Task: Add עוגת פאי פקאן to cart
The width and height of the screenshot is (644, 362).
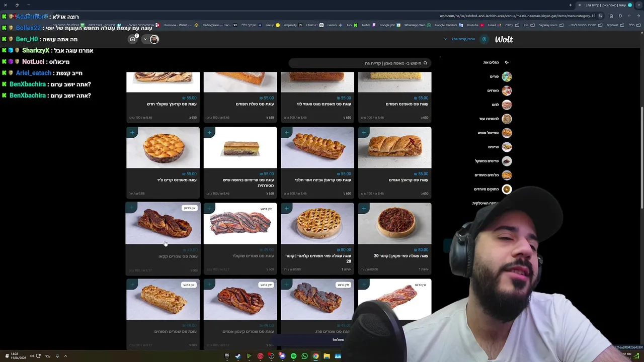Action: pos(364,208)
